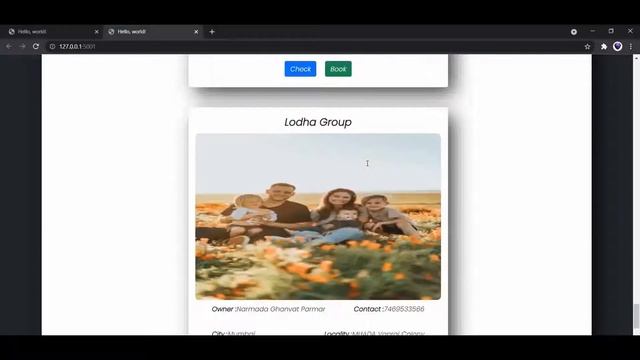Close the first Hello, world! tab
Screen dimensions: 640x360
point(96,31)
